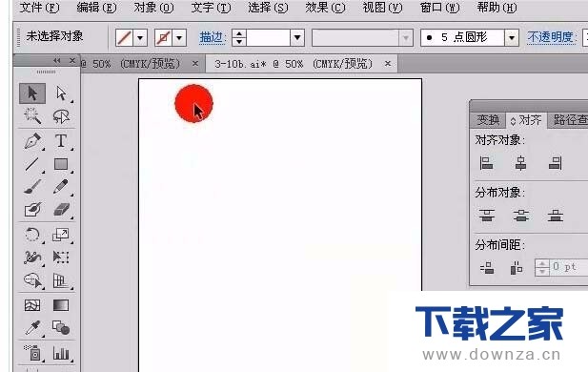This screenshot has width=588, height=372.
Task: Select the Blob Brush tool
Action: coord(32,210)
